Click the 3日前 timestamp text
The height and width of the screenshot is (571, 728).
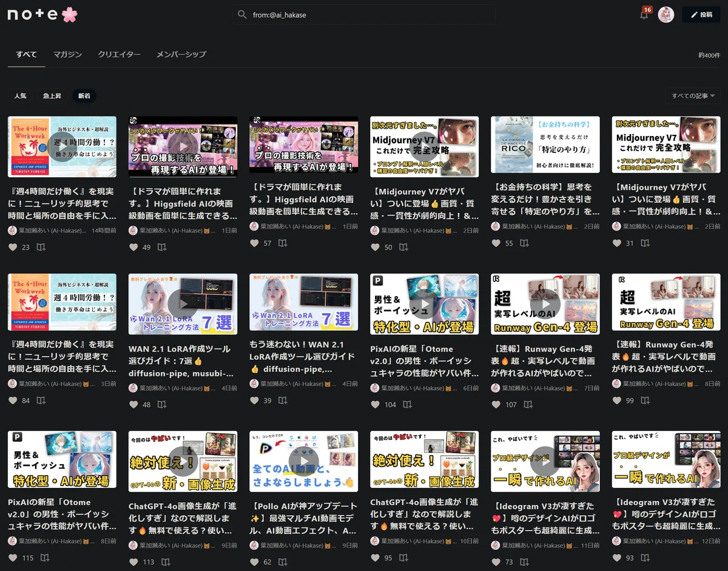click(x=108, y=383)
